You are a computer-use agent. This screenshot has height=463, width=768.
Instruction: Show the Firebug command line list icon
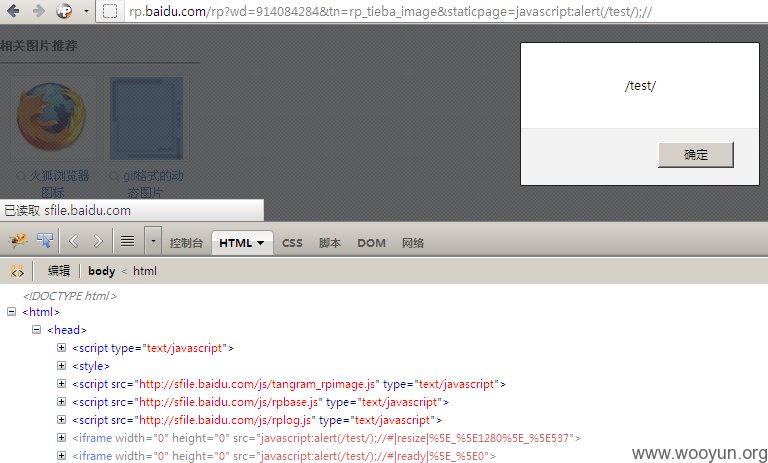[127, 241]
